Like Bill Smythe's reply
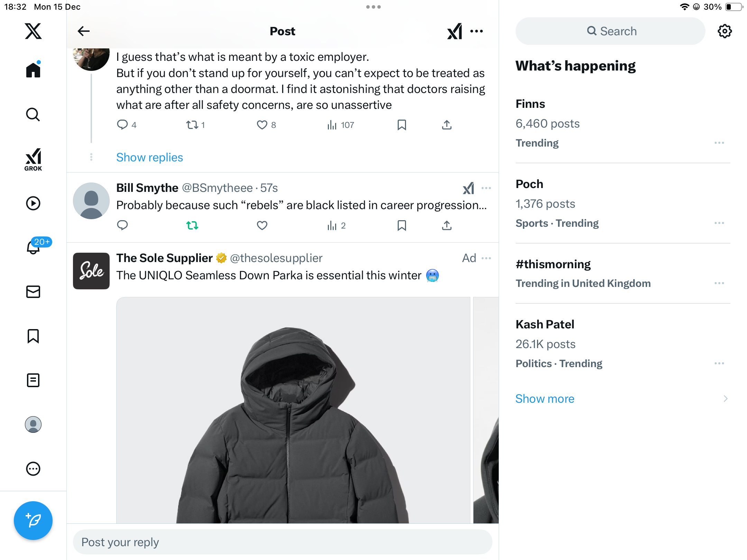This screenshot has height=560, width=747. pyautogui.click(x=262, y=225)
